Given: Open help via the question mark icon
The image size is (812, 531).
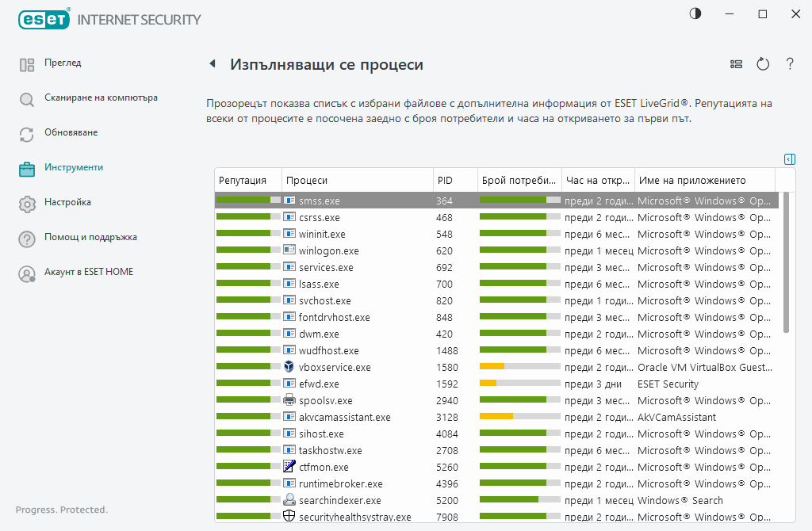Looking at the screenshot, I should 790,64.
